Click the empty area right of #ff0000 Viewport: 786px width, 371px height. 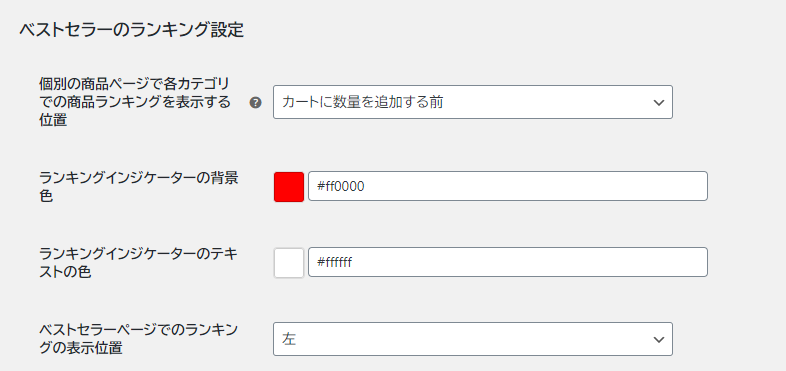click(x=534, y=187)
